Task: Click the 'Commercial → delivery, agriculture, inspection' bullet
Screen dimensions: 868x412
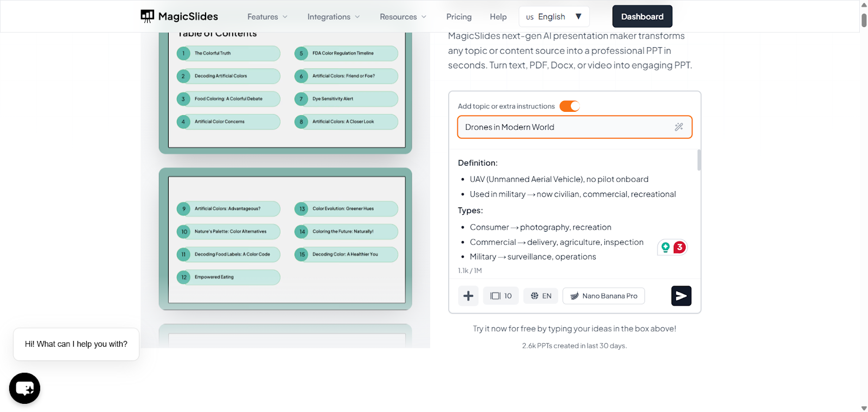Action: point(557,242)
